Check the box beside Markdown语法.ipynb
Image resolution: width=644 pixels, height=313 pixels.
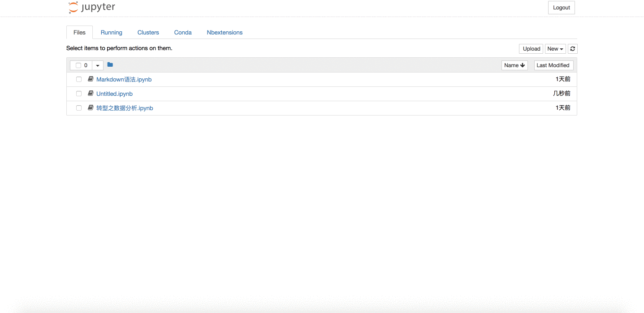(x=78, y=79)
